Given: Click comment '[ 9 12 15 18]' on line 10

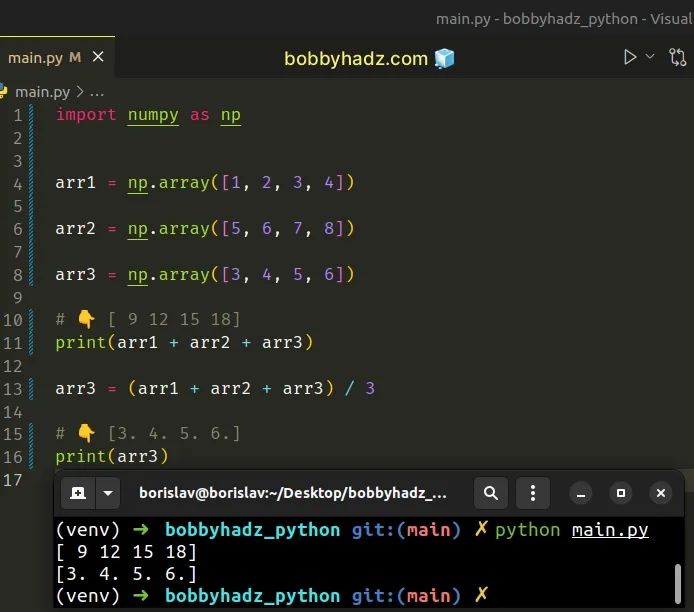Looking at the screenshot, I should coord(174,319).
